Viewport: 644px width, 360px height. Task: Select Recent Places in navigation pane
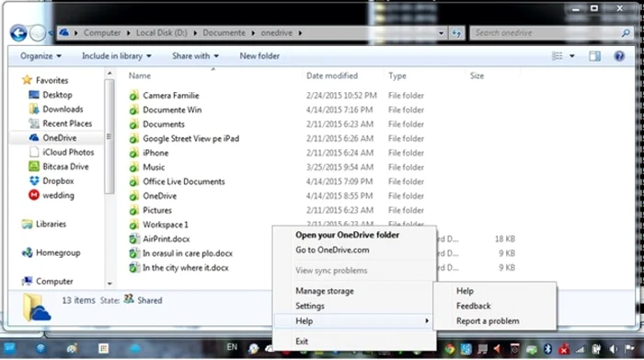67,123
